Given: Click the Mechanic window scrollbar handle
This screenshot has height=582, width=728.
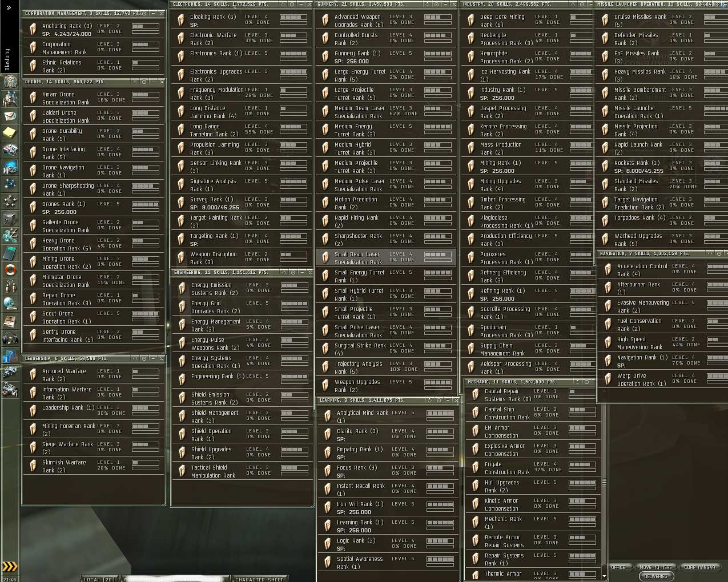Looking at the screenshot, I should pos(604,482).
